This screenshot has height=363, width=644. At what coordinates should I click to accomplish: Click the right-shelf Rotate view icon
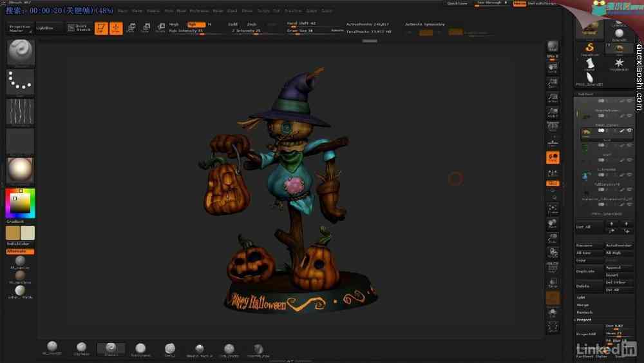(x=553, y=253)
